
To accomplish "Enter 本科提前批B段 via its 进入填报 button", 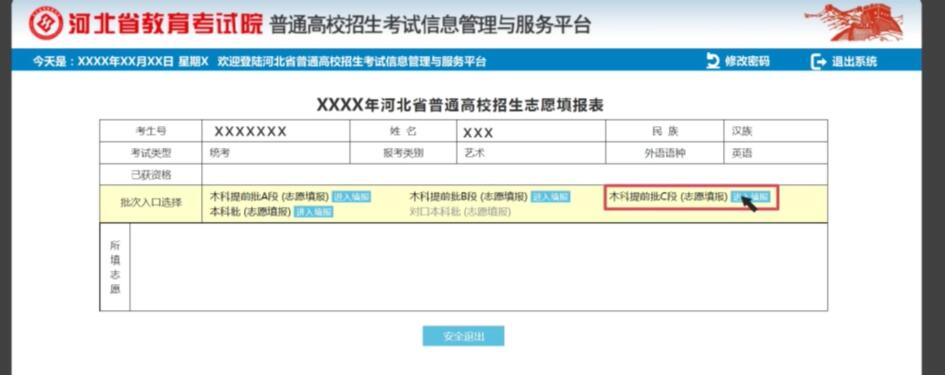I will [551, 197].
